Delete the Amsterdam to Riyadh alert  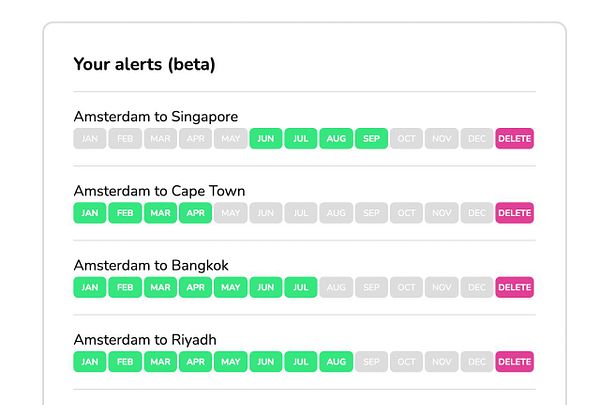[x=514, y=361]
